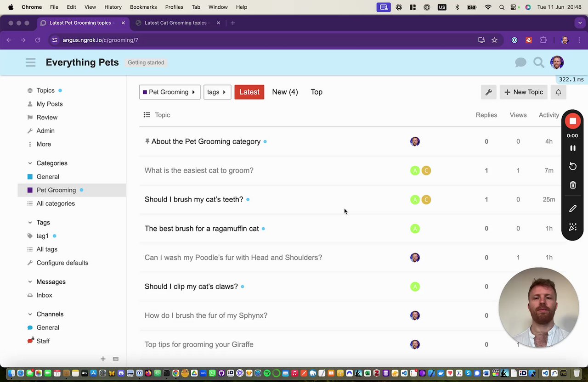Open Poodle's fur Head and Shoulders topic
Screen dimensions: 588x382
pyautogui.click(x=233, y=257)
